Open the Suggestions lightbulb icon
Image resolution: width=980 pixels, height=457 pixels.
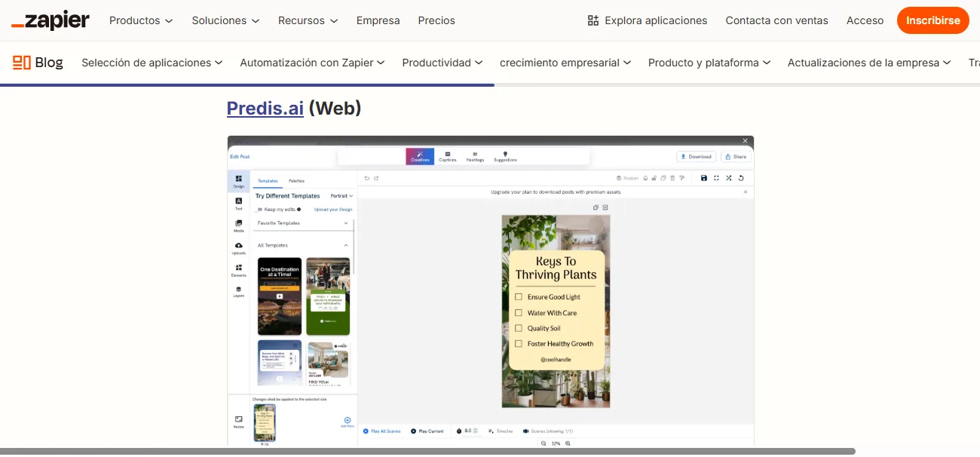click(505, 156)
